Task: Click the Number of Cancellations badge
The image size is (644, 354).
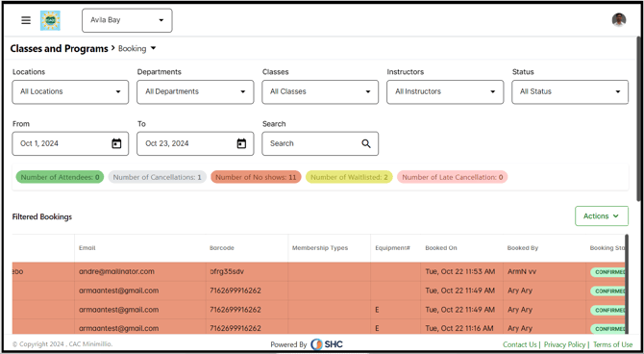Action: 158,177
